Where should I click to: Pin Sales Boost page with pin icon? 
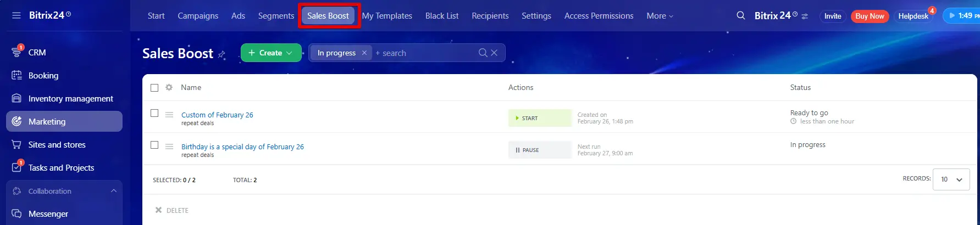222,54
